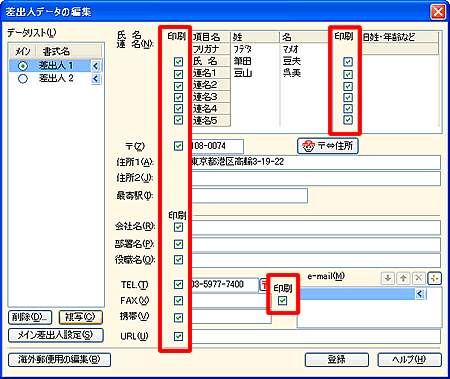Click the furigana cell マメオ
This screenshot has height=379, width=450.
tap(304, 49)
